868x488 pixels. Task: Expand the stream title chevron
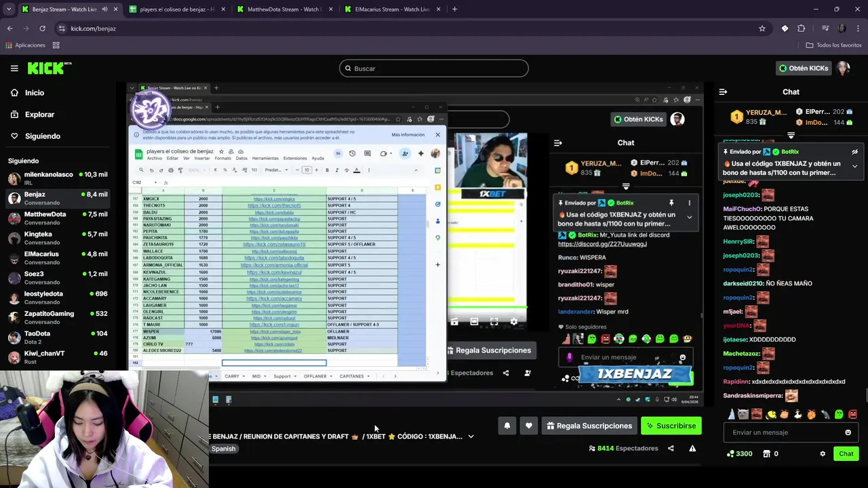pyautogui.click(x=471, y=436)
